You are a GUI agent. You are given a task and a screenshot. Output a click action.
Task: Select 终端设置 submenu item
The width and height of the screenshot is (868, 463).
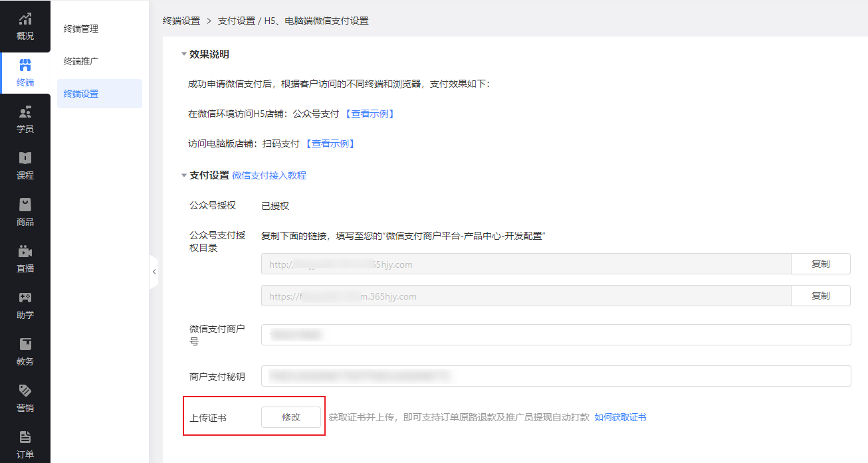click(100, 94)
